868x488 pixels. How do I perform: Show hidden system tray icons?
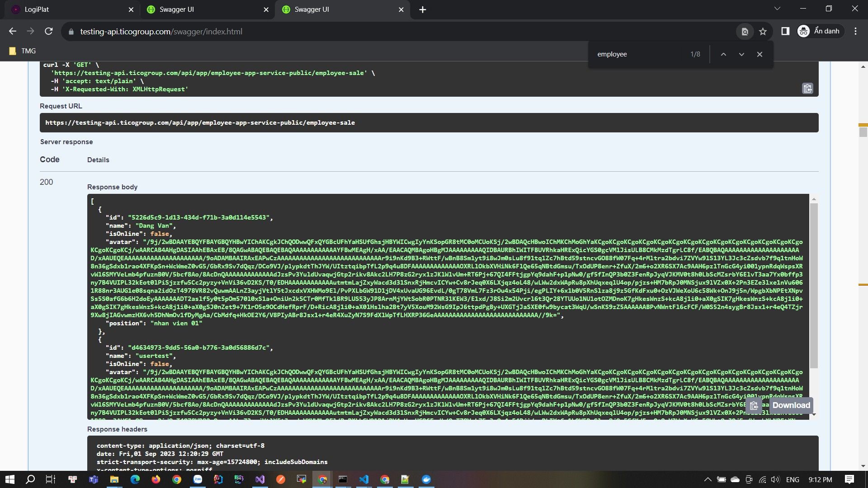708,479
